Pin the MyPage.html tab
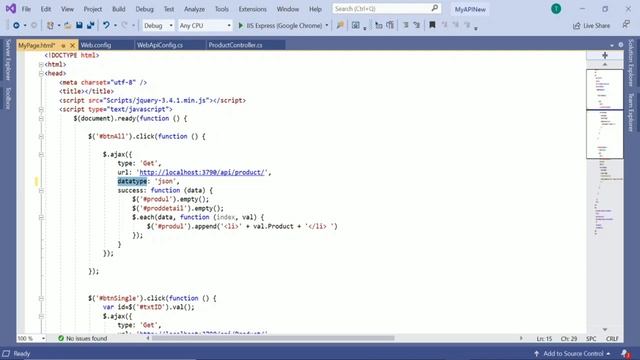 63,45
